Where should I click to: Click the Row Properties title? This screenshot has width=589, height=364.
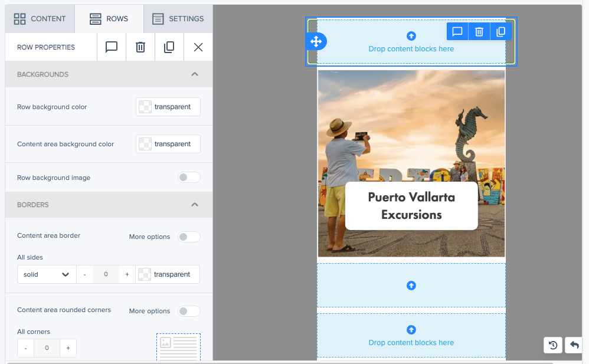(x=46, y=47)
